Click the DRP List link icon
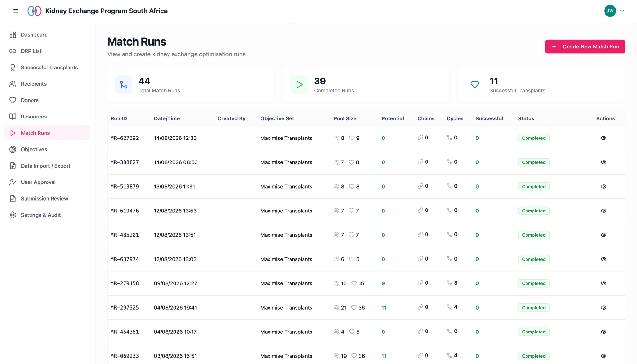Viewport: 637px width, 364px height. pos(13,51)
